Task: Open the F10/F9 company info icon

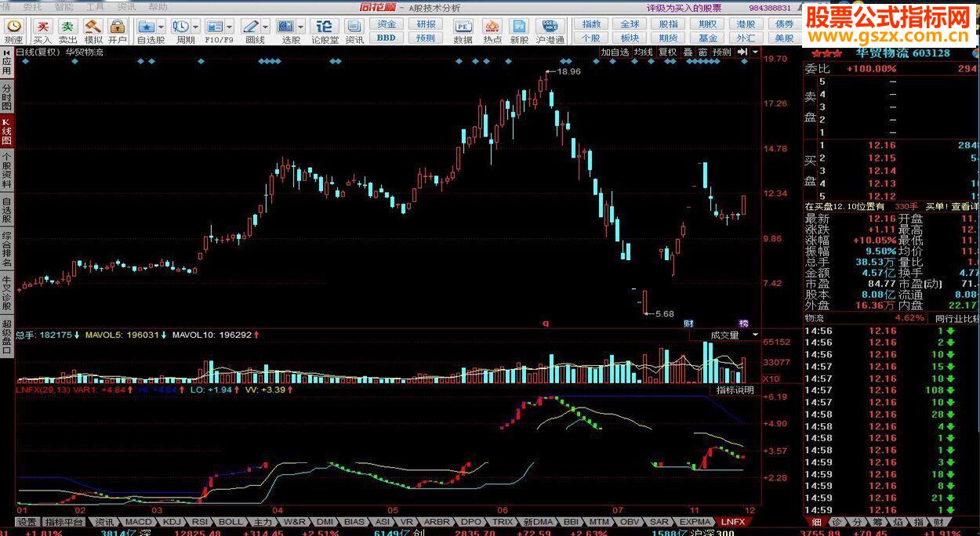Action: [x=214, y=27]
